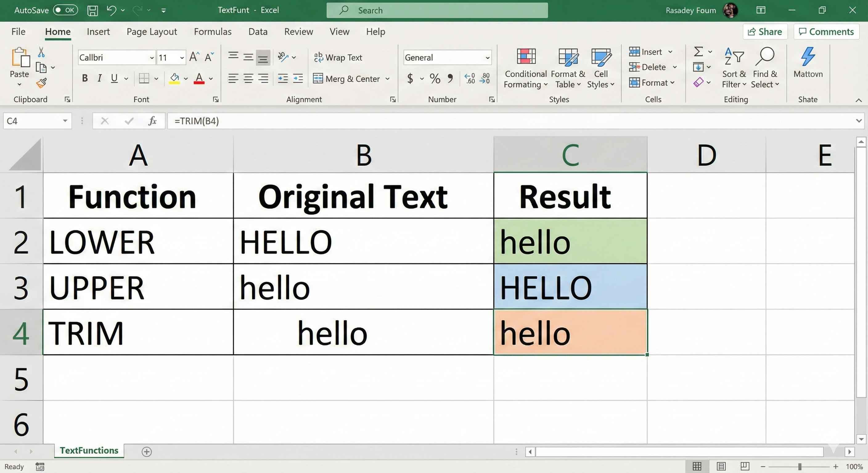Switch to the Page Layout tab

tap(152, 32)
